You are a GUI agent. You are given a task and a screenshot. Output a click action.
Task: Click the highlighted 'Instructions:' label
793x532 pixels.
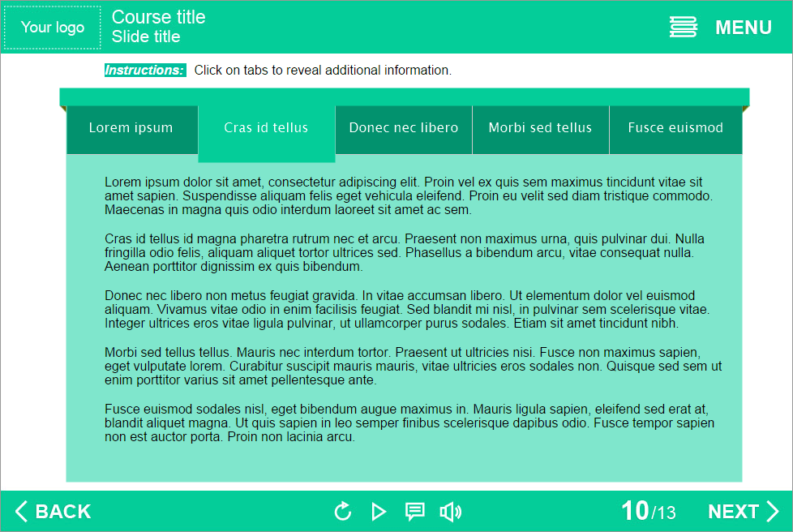[145, 71]
